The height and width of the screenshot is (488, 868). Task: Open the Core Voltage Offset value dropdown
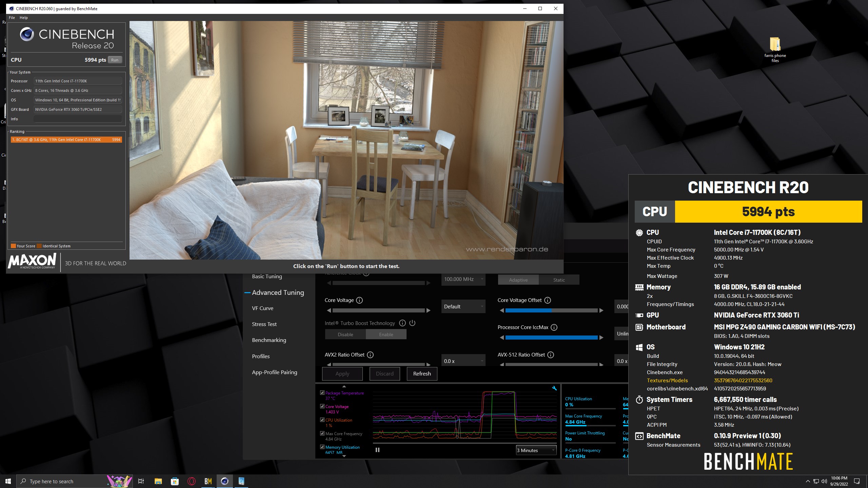click(622, 307)
